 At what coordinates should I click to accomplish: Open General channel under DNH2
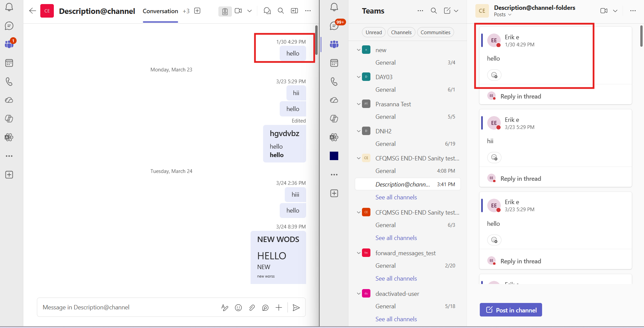pos(408,144)
